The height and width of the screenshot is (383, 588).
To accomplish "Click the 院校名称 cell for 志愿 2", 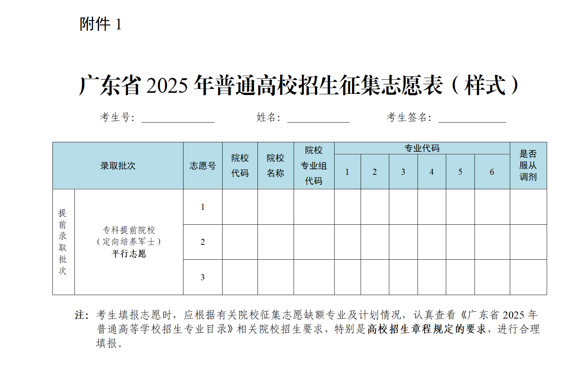I will tap(275, 242).
